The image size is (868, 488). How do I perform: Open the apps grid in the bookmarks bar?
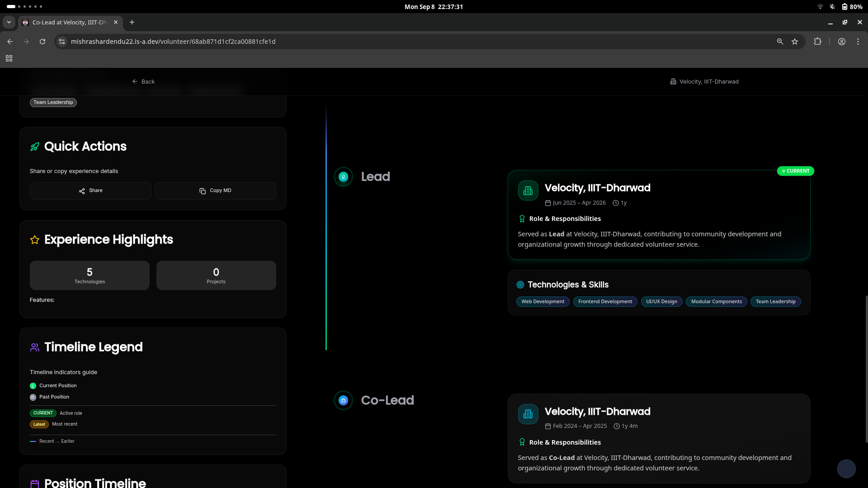point(9,58)
